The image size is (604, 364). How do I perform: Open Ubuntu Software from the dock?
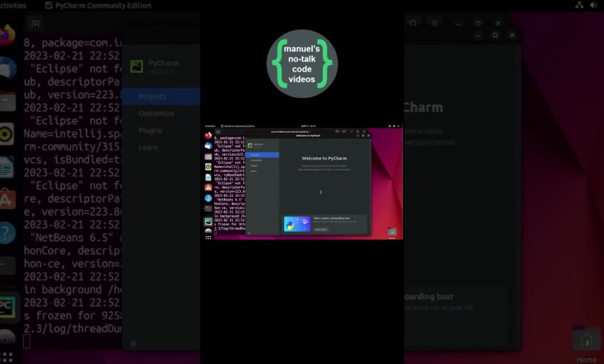pos(208,187)
